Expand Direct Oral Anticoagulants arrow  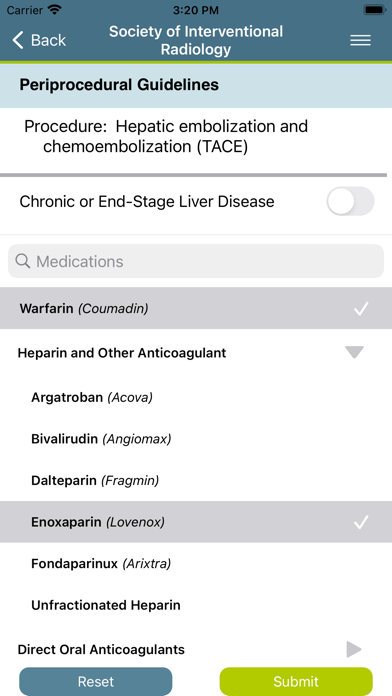point(354,649)
